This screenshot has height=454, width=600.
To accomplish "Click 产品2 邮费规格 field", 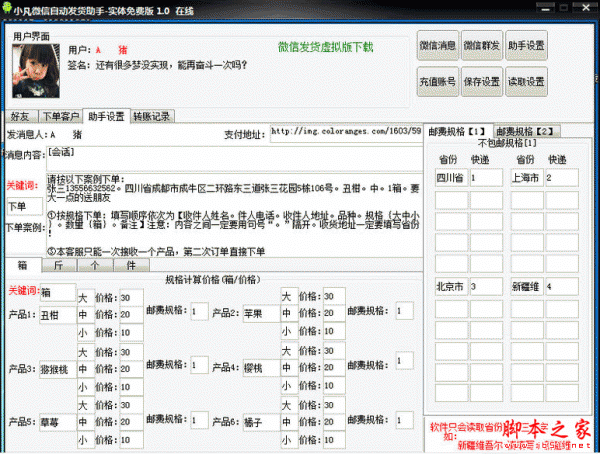I will pos(404,311).
